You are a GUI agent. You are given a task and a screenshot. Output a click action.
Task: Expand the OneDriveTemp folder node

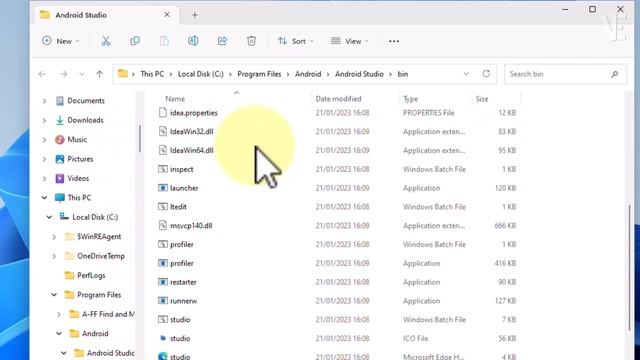pos(54,256)
